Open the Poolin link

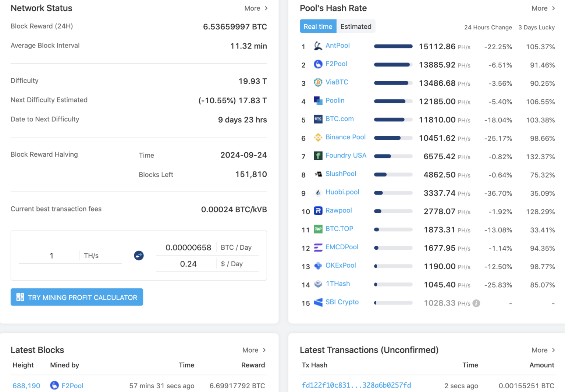(x=335, y=100)
